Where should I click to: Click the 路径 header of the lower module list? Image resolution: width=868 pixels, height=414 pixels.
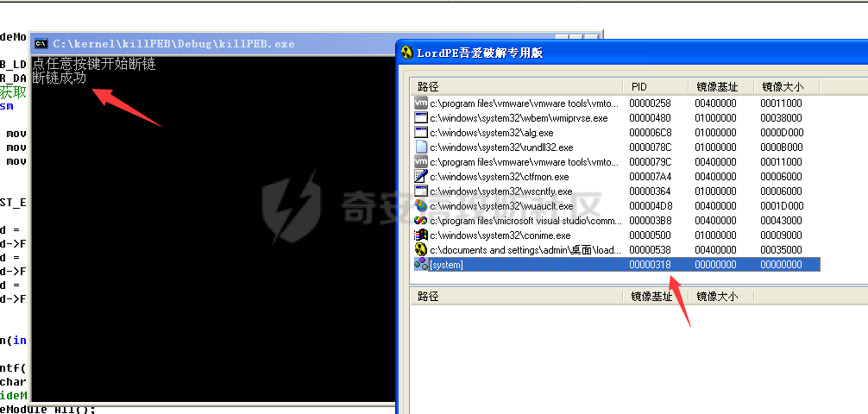tap(517, 297)
